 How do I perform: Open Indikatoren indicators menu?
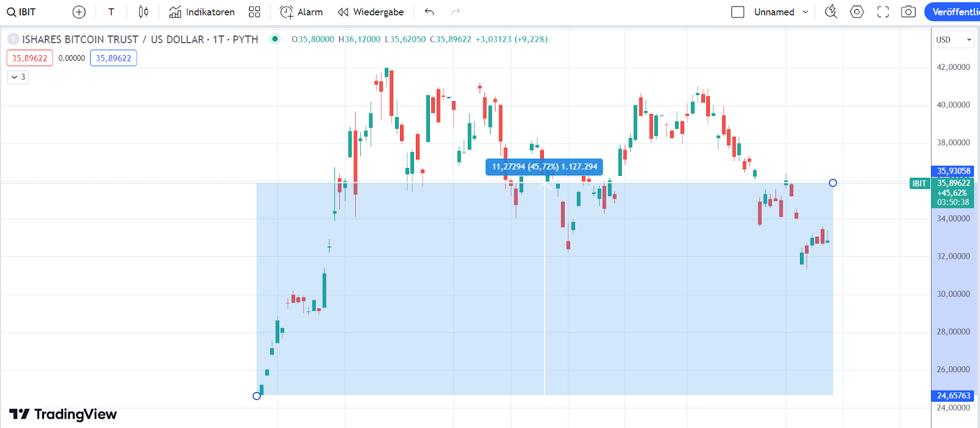coord(202,12)
